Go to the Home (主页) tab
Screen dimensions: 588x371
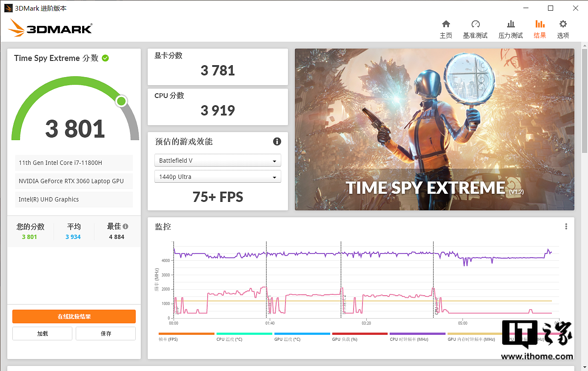tap(446, 29)
